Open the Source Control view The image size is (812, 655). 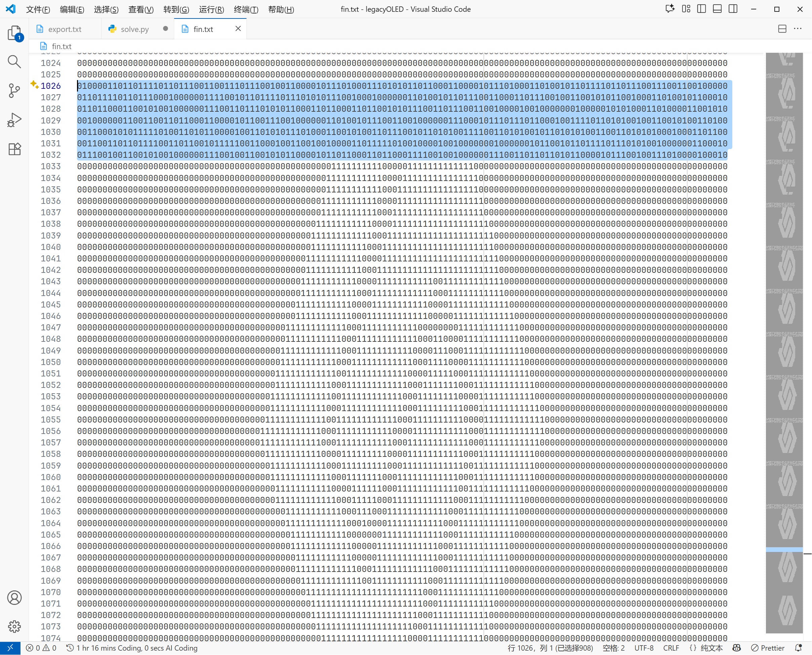(14, 90)
